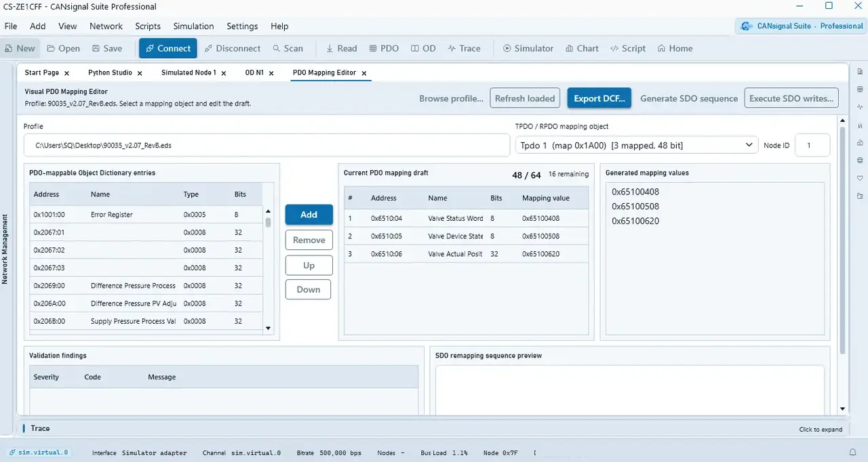Open the Scripts menu
868x462 pixels.
click(148, 26)
